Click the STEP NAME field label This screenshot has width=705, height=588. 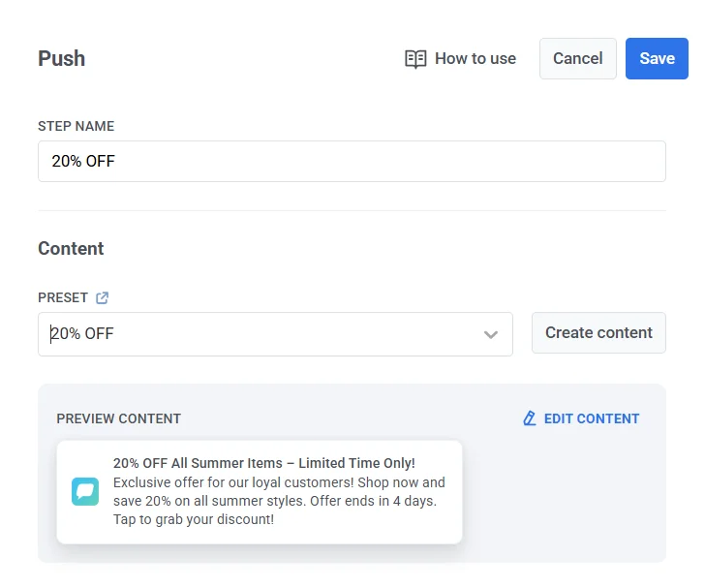point(76,126)
